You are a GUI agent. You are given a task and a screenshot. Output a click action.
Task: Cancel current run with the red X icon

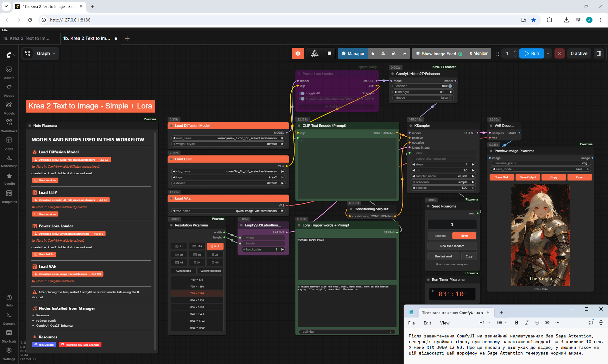(x=560, y=53)
